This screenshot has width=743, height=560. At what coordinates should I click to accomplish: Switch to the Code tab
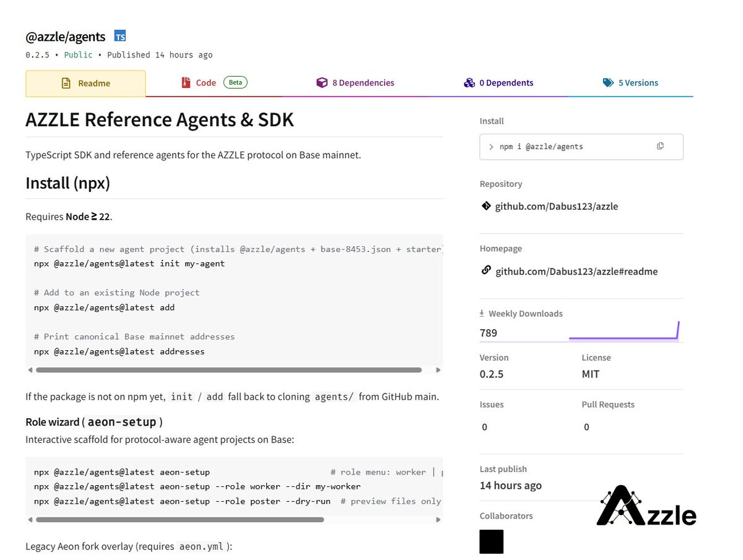tap(214, 83)
